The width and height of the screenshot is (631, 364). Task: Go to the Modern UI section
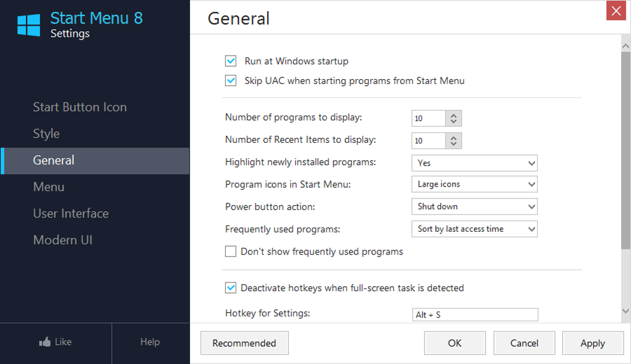click(62, 240)
